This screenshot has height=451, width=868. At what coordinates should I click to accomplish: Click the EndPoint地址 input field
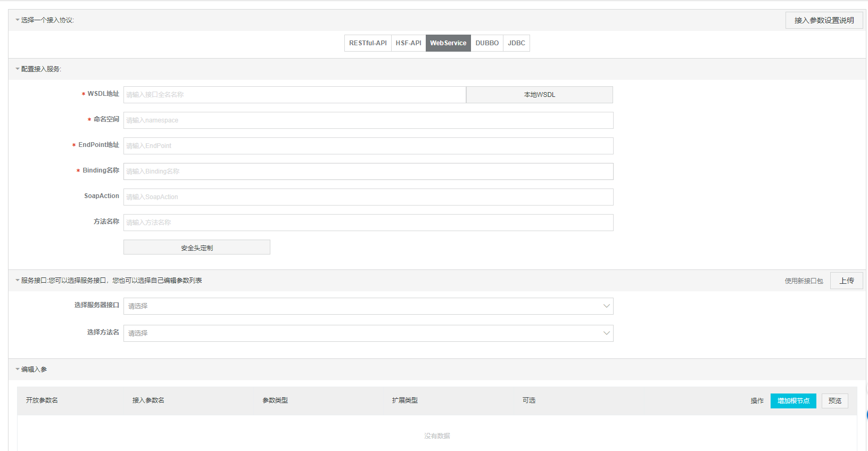coord(368,146)
